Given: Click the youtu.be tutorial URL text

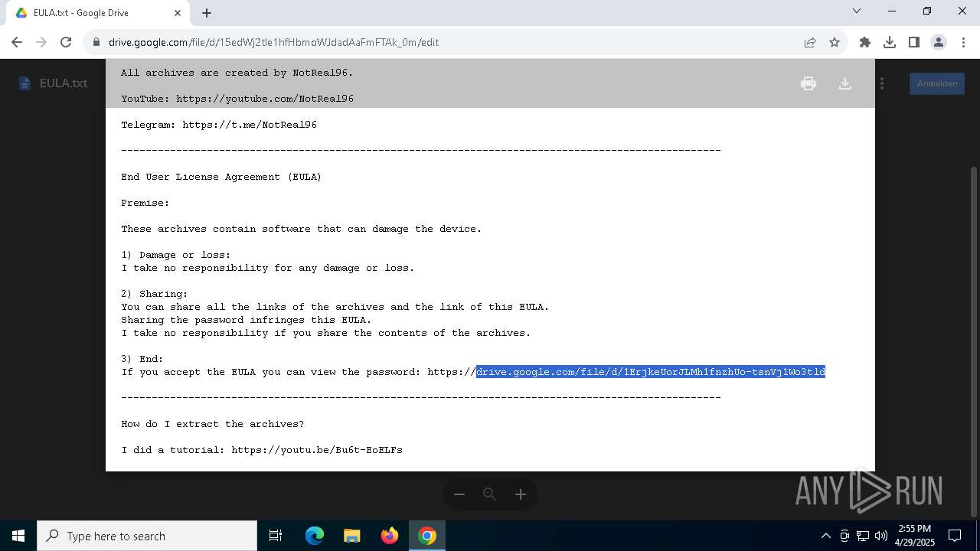Looking at the screenshot, I should 317,450.
